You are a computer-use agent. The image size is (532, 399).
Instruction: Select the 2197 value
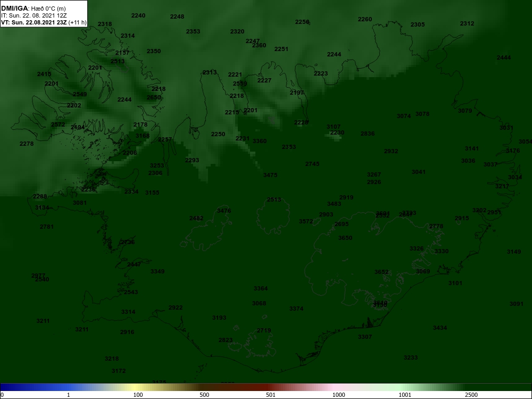click(x=297, y=93)
